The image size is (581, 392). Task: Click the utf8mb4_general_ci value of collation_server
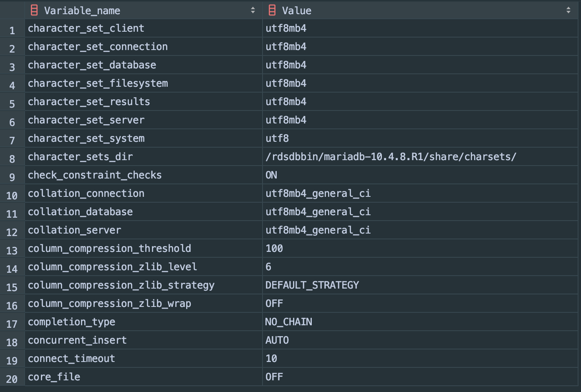click(x=318, y=230)
